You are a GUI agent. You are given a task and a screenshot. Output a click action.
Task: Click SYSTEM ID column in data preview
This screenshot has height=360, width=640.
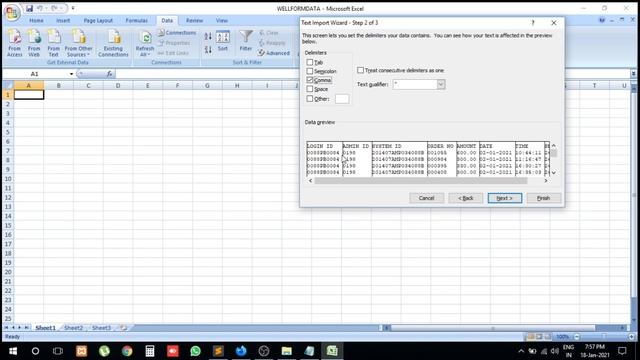coord(399,159)
